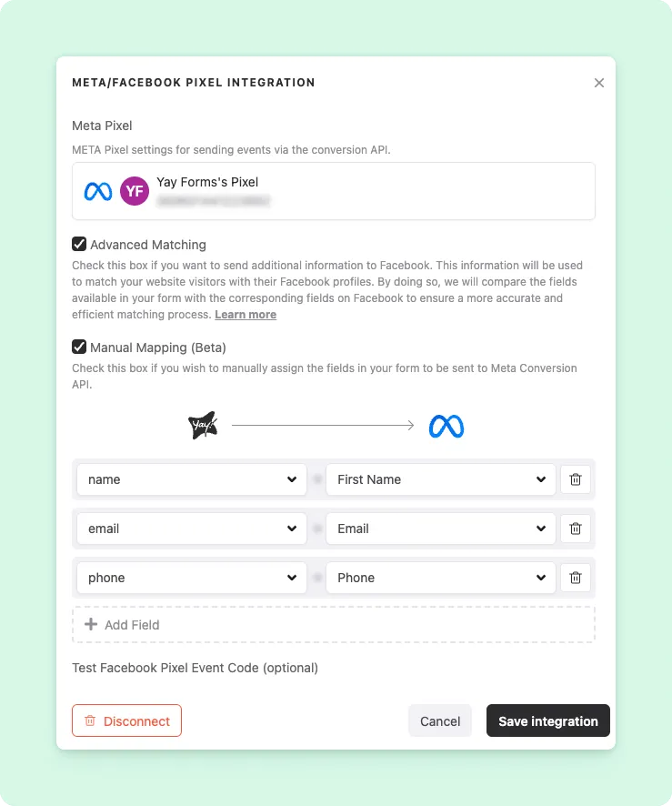The image size is (672, 806).
Task: Select the Yay Forms's Pixel card
Action: pyautogui.click(x=334, y=191)
